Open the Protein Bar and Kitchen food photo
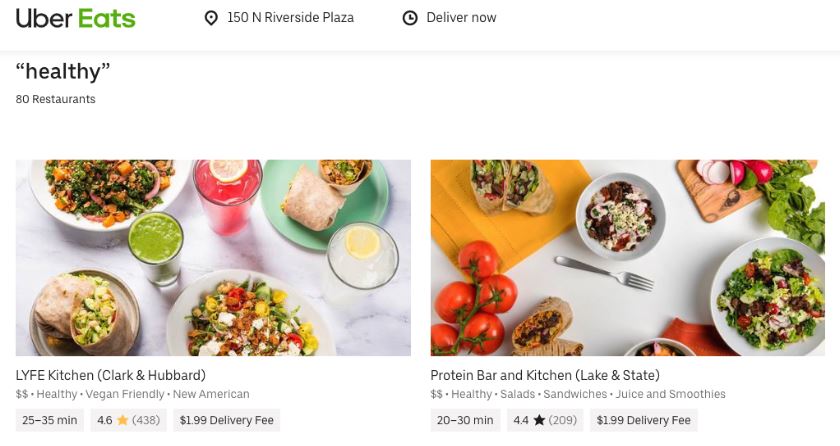This screenshot has height=446, width=840. click(627, 257)
